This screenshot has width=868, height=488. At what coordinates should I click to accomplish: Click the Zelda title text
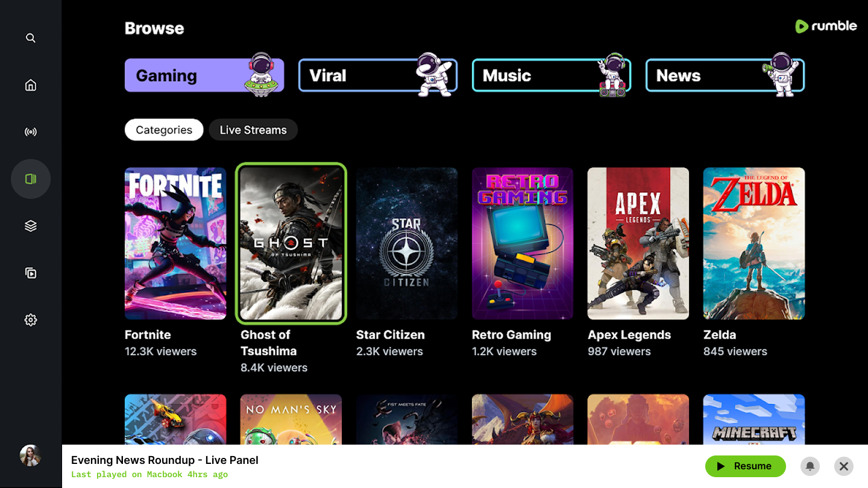tap(720, 335)
